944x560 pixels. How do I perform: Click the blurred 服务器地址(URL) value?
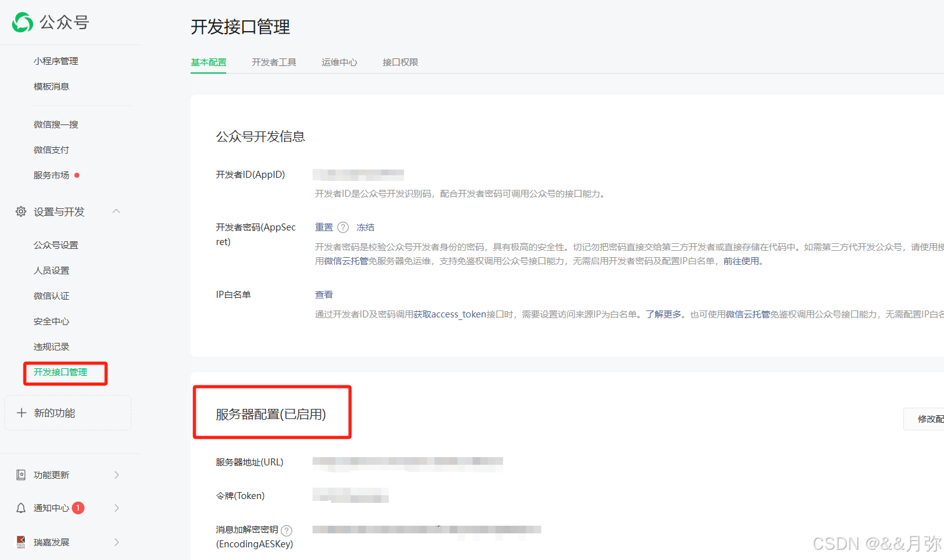pos(408,463)
